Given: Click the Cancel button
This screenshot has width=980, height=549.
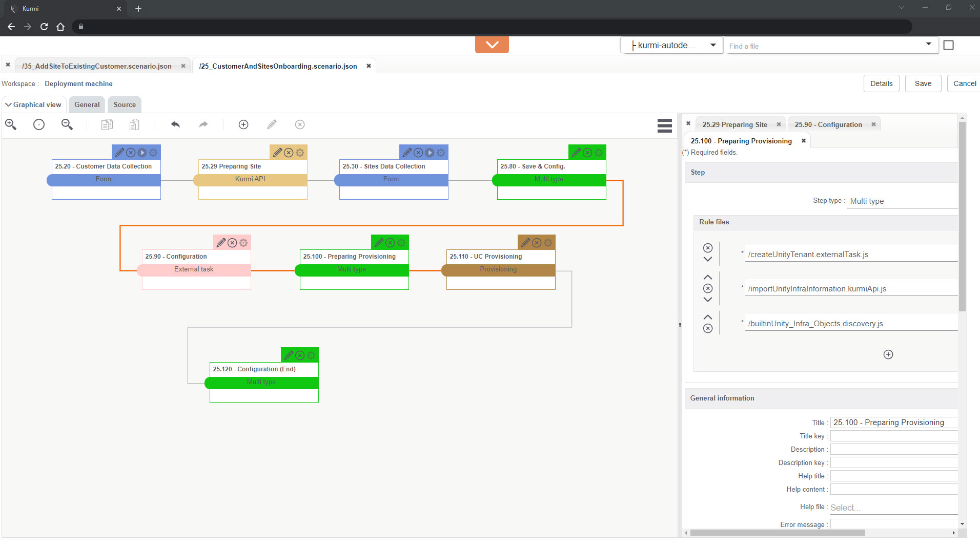Looking at the screenshot, I should (964, 83).
